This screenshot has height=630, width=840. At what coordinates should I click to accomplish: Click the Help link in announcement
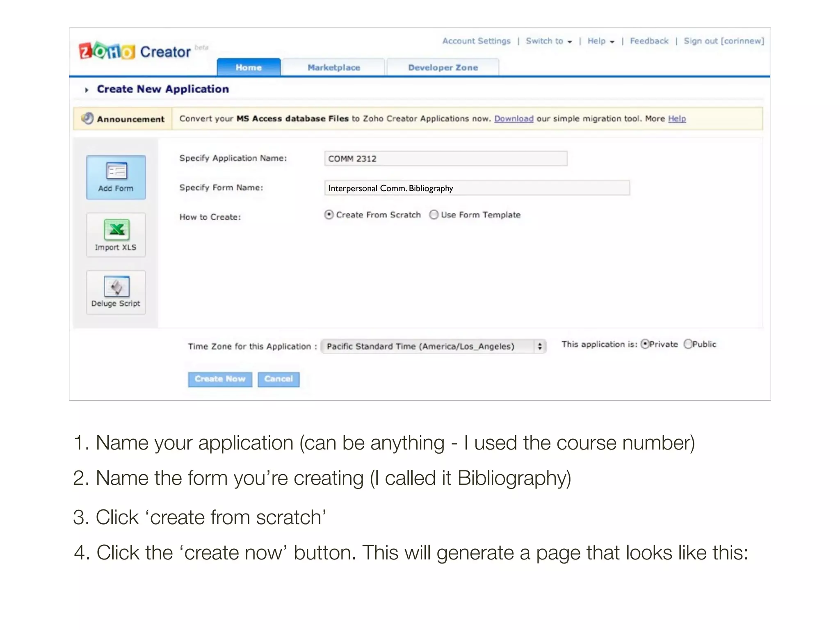click(677, 119)
